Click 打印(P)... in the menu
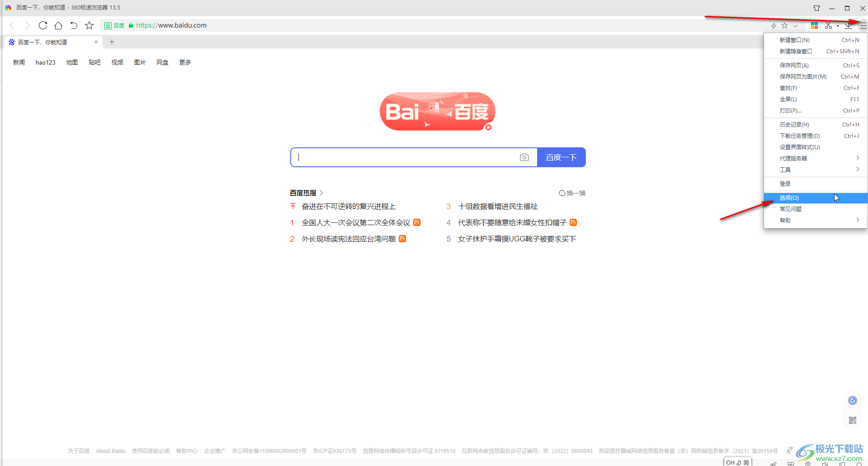This screenshot has height=466, width=868. 816,111
